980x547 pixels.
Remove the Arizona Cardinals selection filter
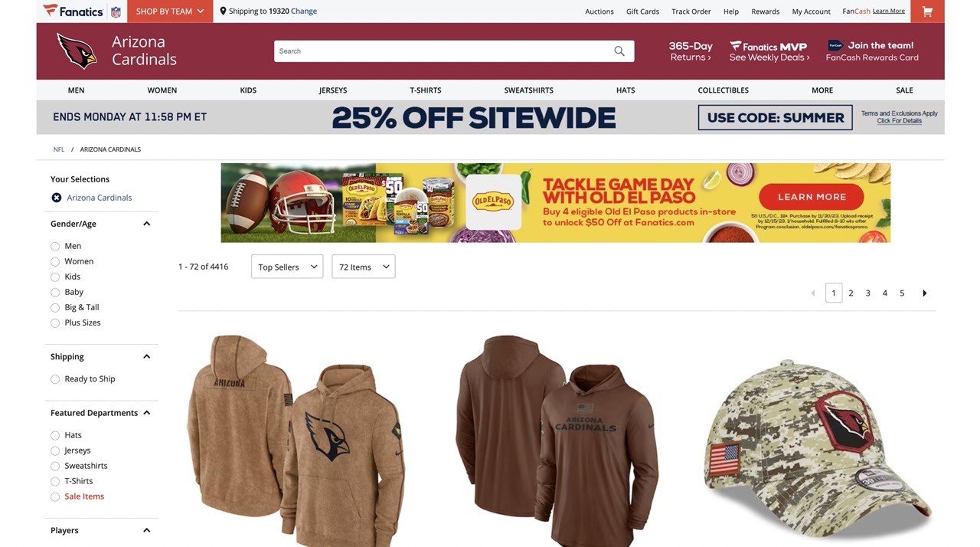click(x=56, y=198)
